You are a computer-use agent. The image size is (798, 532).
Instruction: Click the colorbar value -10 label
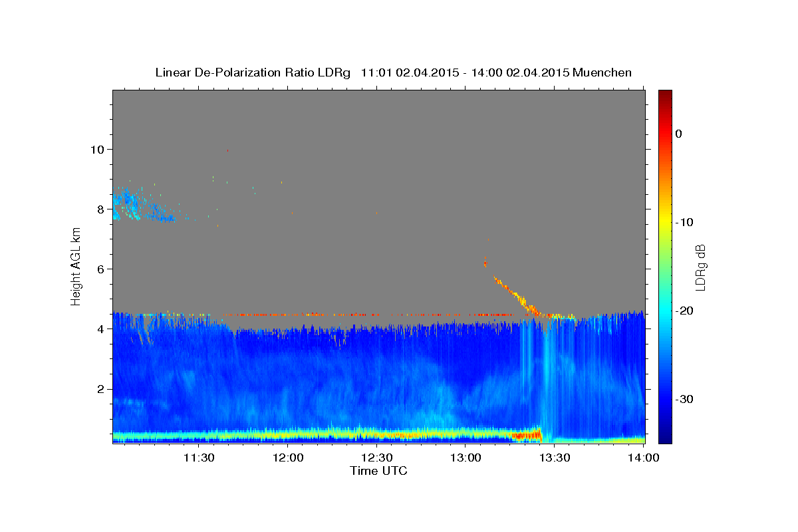click(x=685, y=222)
